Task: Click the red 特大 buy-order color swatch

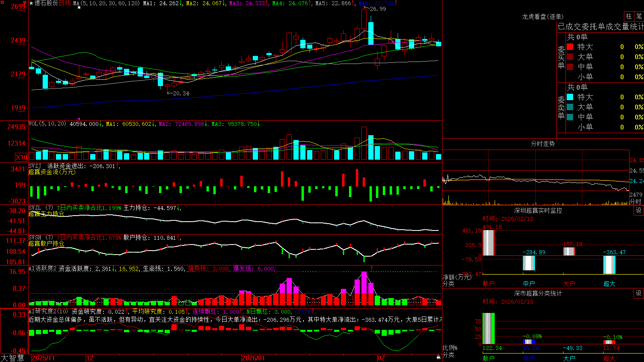Action: pyautogui.click(x=570, y=47)
